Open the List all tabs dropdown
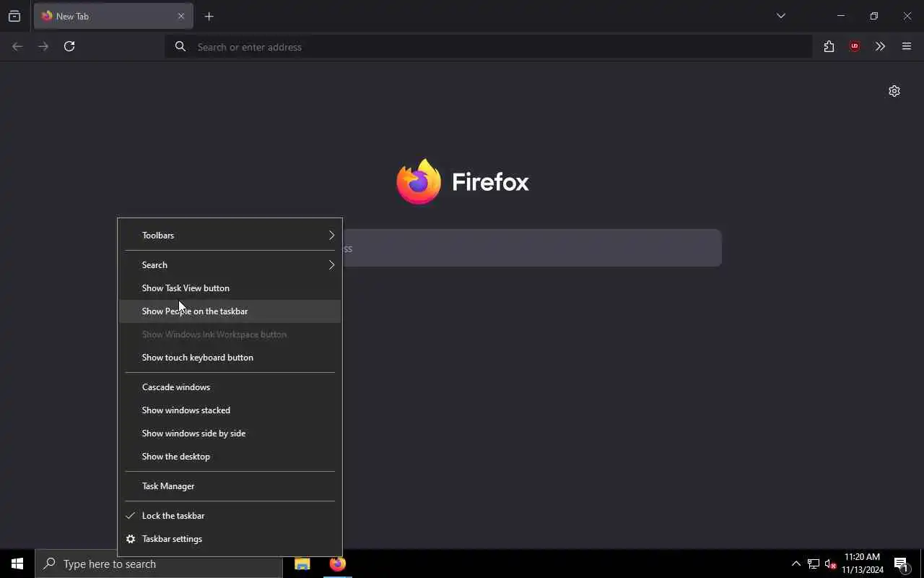The height and width of the screenshot is (578, 924). click(x=780, y=16)
